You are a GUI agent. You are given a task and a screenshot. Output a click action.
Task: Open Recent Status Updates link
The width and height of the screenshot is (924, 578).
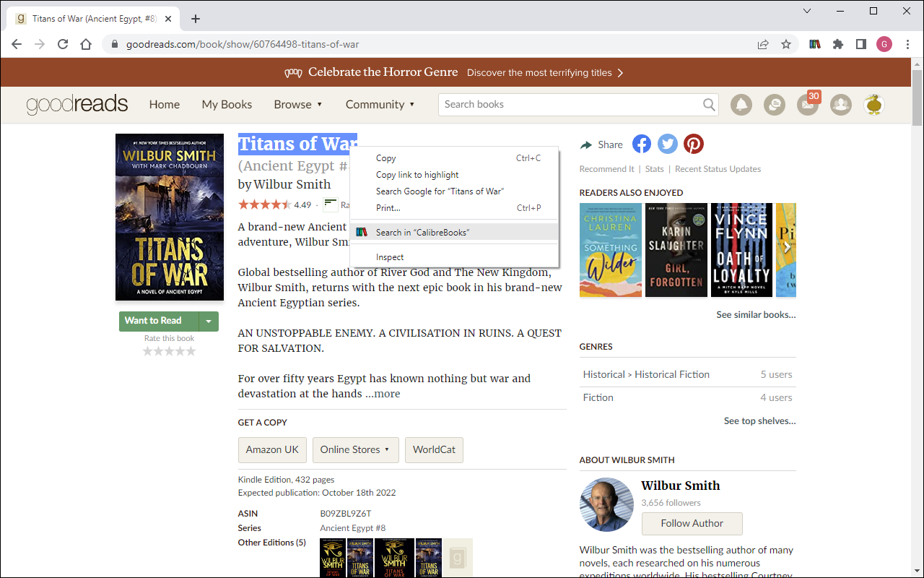(718, 169)
